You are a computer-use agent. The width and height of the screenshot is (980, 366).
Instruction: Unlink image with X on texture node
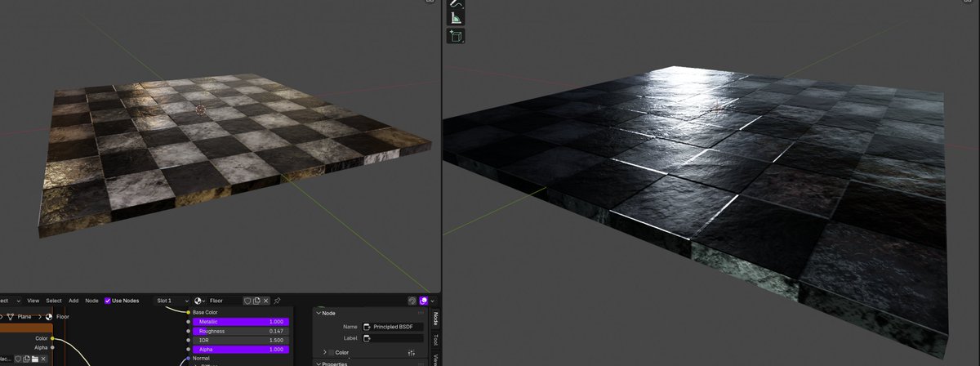(43, 359)
